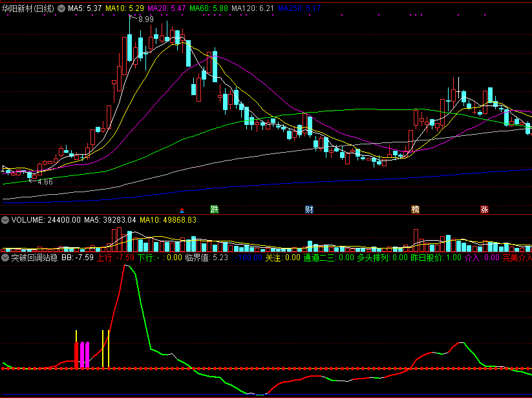Open the VOLUME panel indicator dropdown

click(x=5, y=220)
